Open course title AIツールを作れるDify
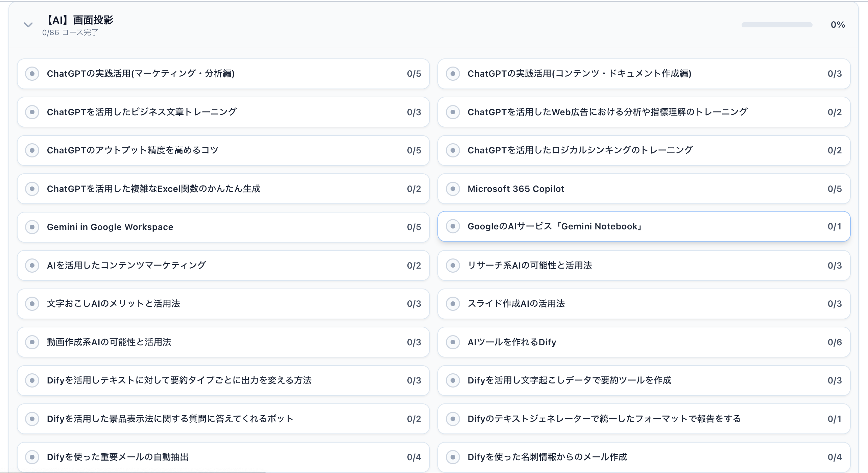This screenshot has height=473, width=868. point(512,342)
